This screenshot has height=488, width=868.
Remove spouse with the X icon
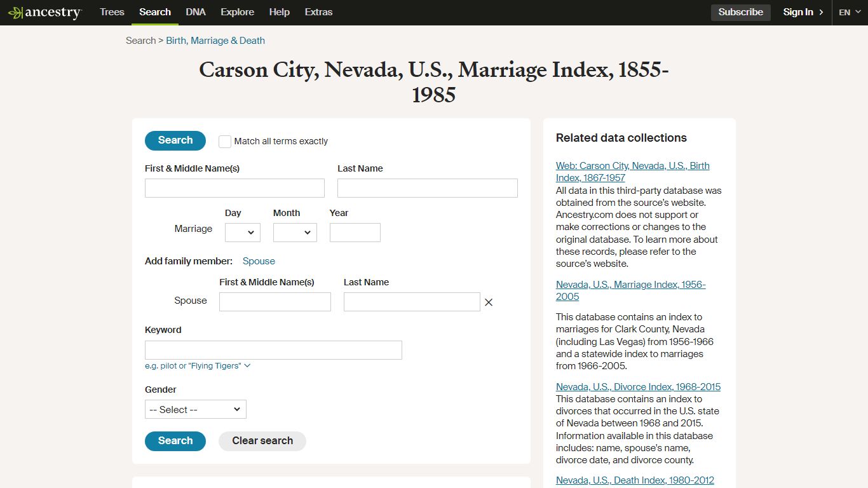click(489, 302)
